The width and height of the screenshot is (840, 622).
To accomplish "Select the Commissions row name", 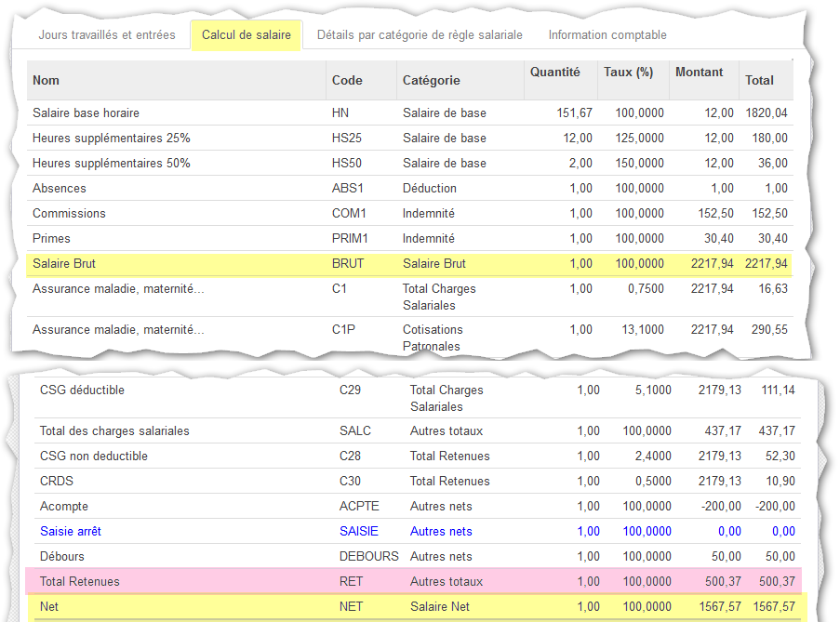I will point(69,214).
